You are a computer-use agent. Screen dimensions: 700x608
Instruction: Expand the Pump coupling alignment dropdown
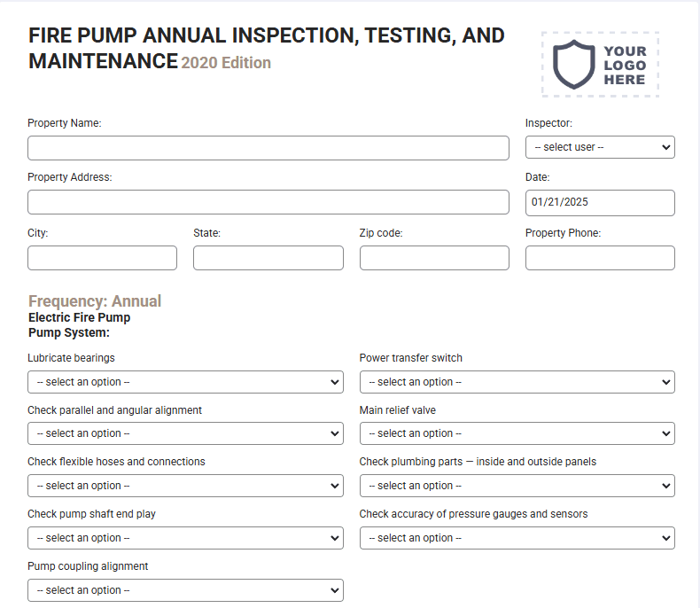point(185,590)
